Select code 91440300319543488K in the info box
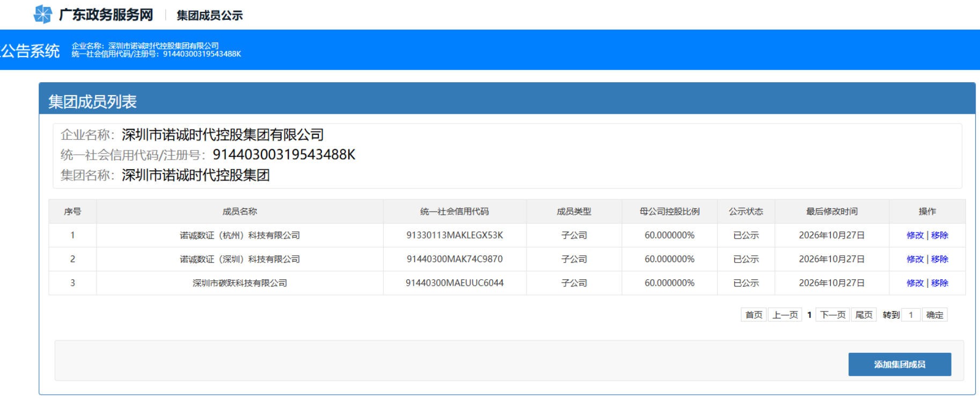Screen dimensions: 980x420 [x=284, y=155]
